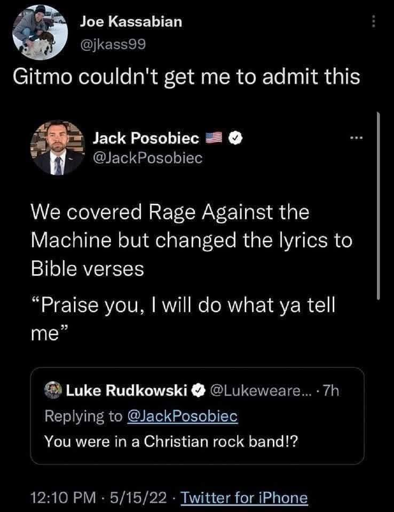394x512 pixels.
Task: Open the @JackPosobiec mention link
Action: tap(182, 416)
